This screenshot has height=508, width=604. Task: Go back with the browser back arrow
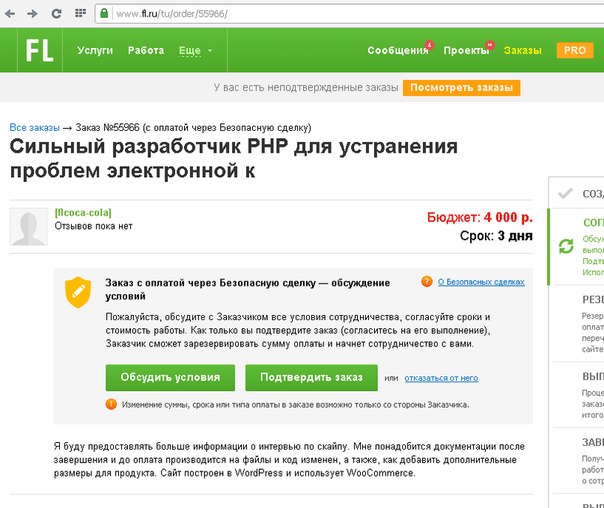tap(10, 13)
